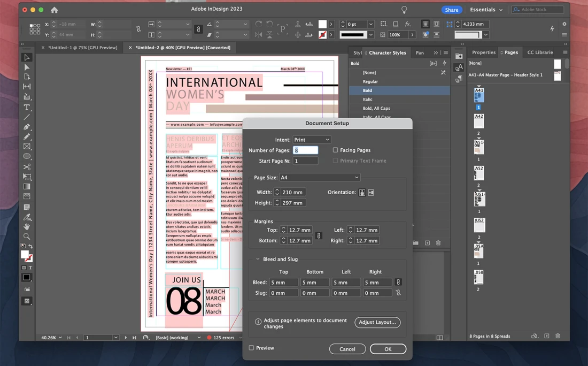Collapse the Bleed and Slug section
The width and height of the screenshot is (588, 366).
pyautogui.click(x=258, y=260)
